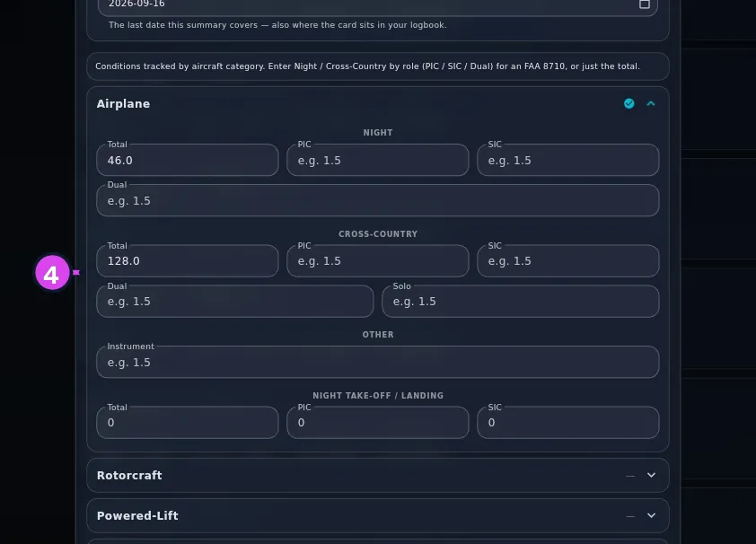The width and height of the screenshot is (756, 544).
Task: Click Night Take-off / Landing Total field
Action: tap(188, 423)
